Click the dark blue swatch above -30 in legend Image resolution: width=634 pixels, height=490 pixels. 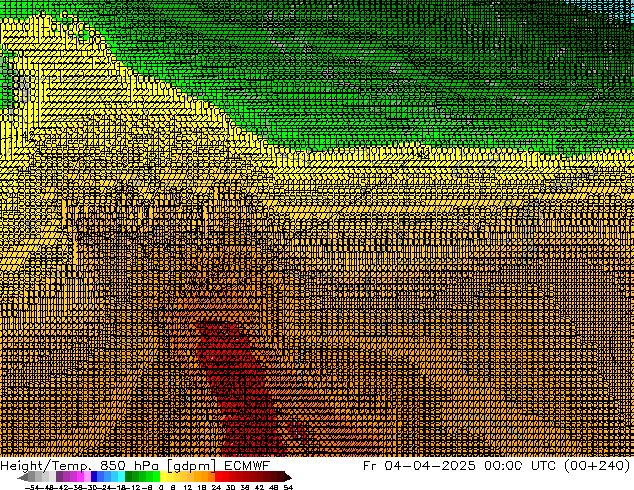point(94,477)
